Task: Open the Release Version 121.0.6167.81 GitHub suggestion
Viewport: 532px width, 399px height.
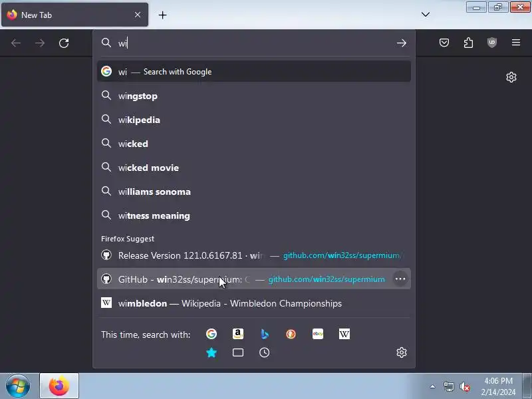Action: pos(254,255)
